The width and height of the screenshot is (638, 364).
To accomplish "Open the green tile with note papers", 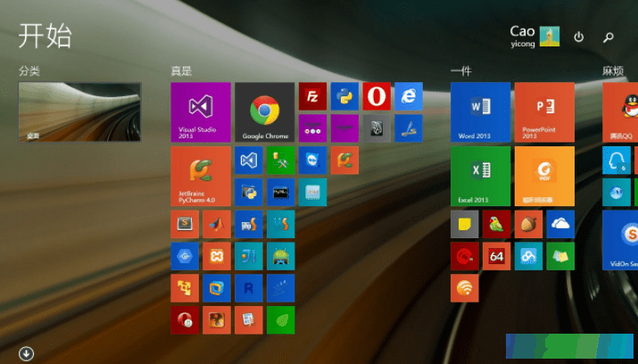I will point(560,256).
